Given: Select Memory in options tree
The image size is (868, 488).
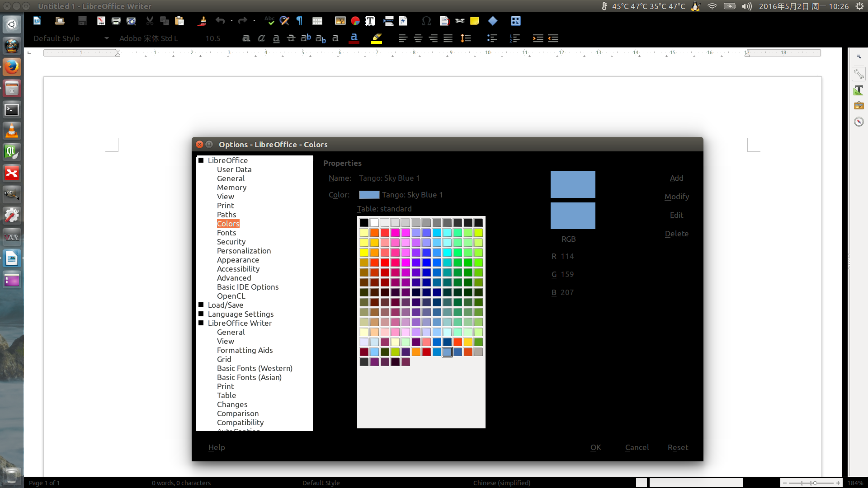Looking at the screenshot, I should tap(231, 188).
